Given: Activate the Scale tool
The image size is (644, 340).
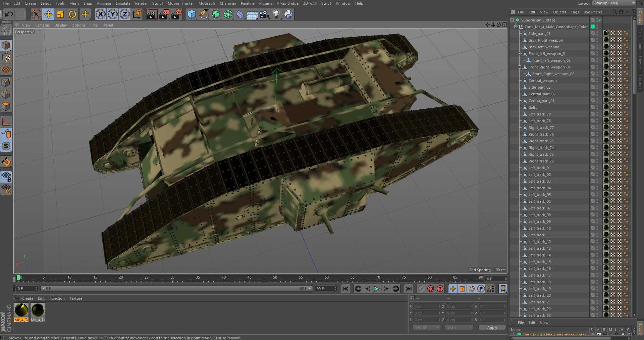Looking at the screenshot, I should 60,14.
